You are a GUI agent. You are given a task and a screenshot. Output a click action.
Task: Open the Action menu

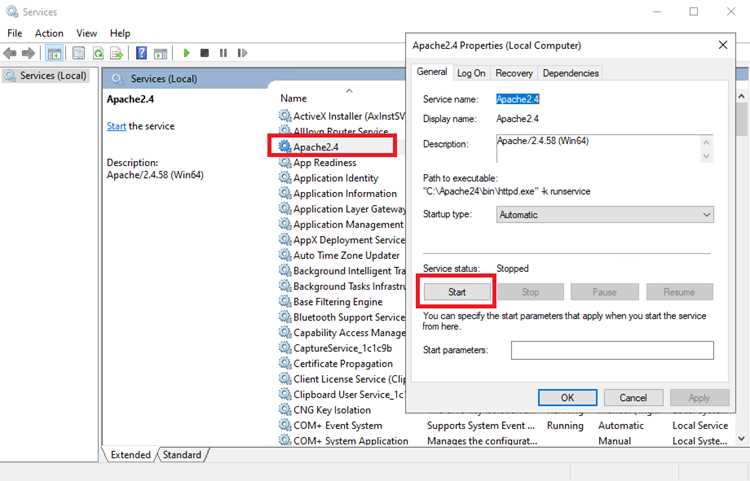click(49, 33)
